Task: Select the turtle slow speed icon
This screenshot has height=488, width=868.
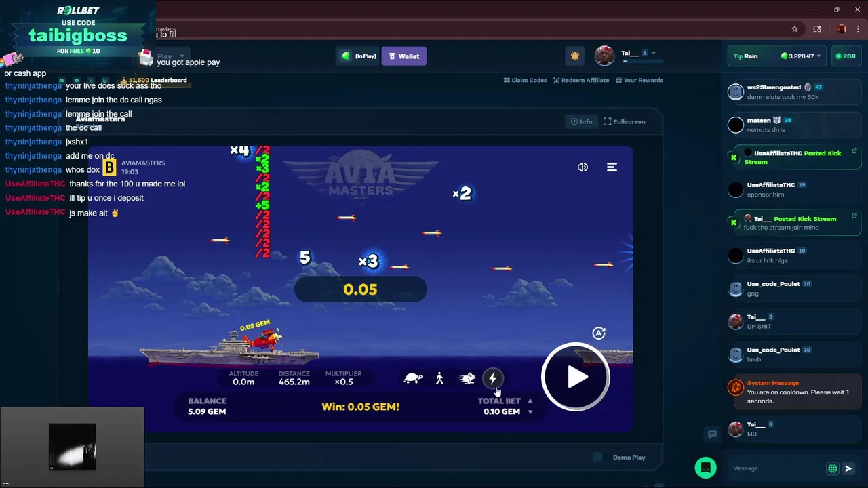Action: 414,378
